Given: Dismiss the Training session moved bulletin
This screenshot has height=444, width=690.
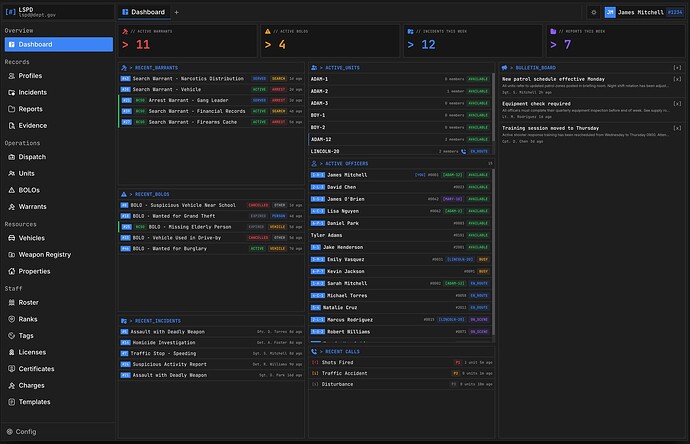Looking at the screenshot, I should [677, 128].
